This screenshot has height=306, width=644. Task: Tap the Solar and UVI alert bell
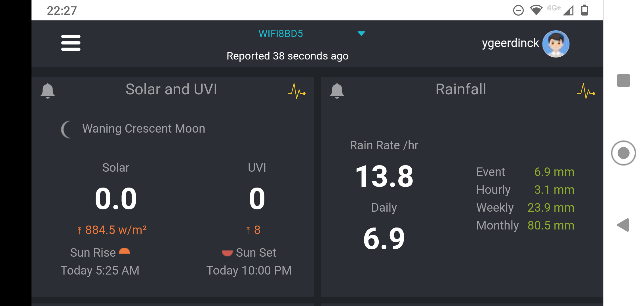[x=48, y=91]
